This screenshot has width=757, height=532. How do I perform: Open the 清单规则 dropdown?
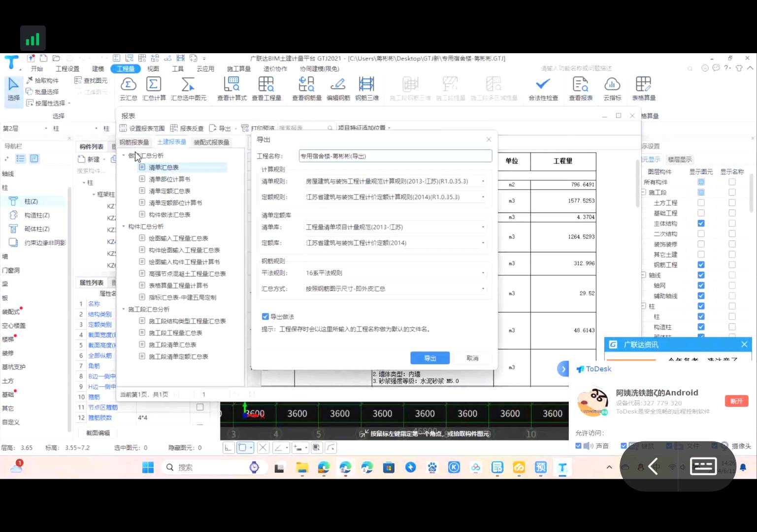[x=396, y=181]
